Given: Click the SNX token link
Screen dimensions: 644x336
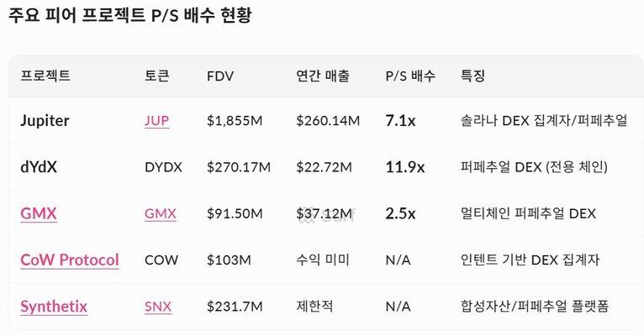Looking at the screenshot, I should coord(157,307).
